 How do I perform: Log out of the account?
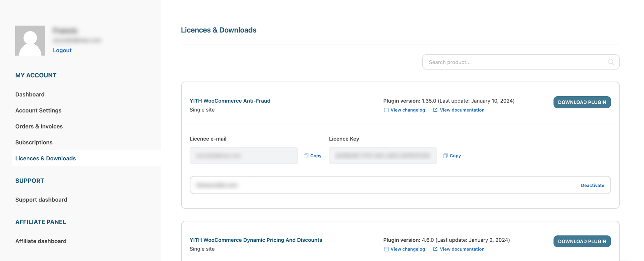(x=62, y=50)
